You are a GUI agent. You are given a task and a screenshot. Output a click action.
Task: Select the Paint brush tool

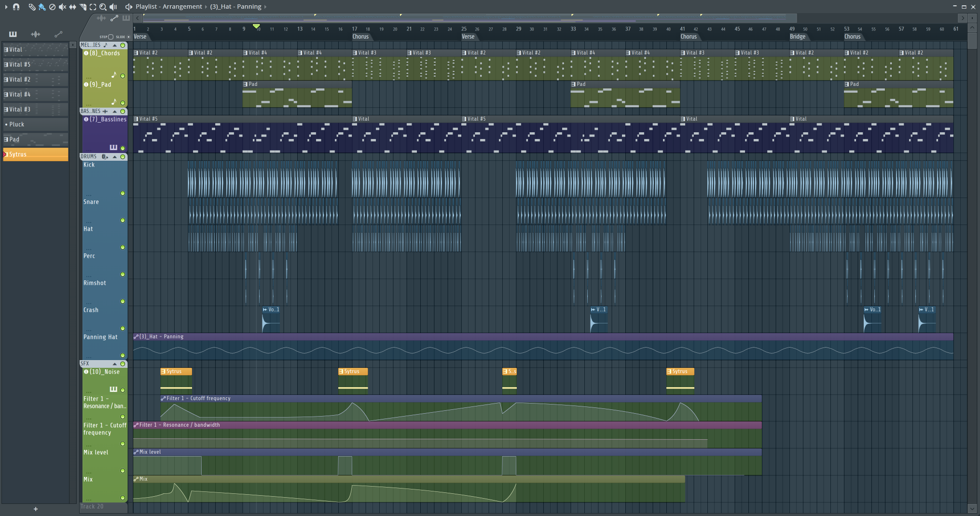click(x=42, y=7)
